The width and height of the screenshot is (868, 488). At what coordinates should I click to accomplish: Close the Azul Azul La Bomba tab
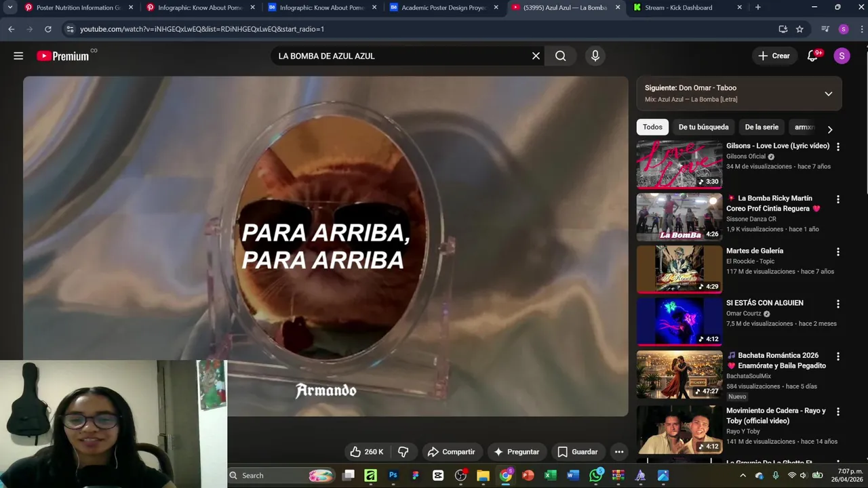coord(617,7)
